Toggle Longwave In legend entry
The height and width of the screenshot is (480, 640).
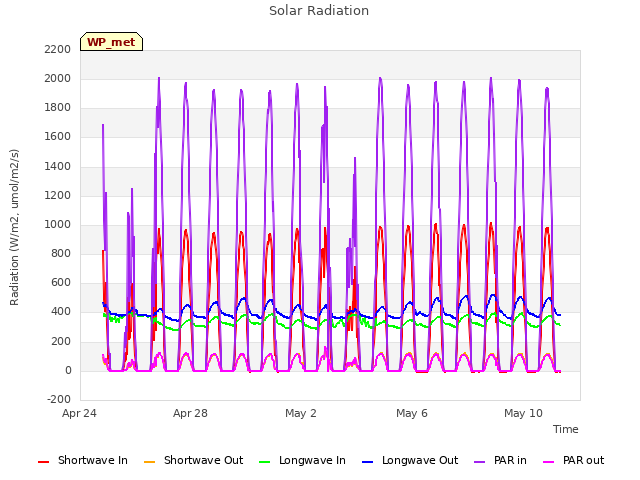(302, 460)
